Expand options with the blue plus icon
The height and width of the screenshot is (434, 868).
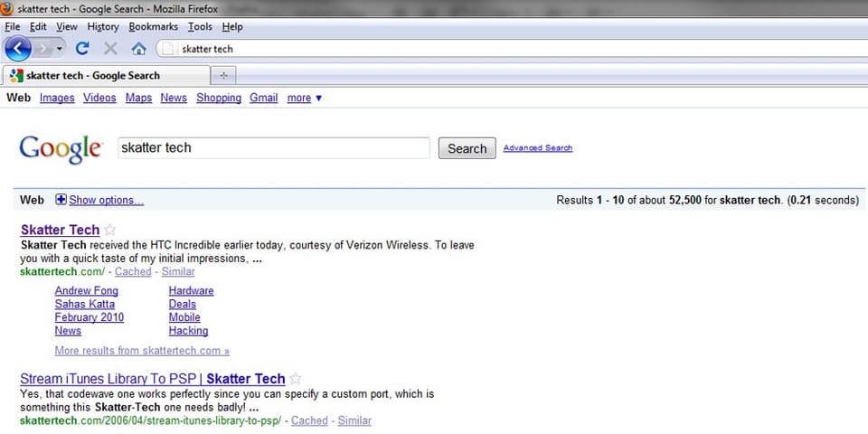coord(61,200)
